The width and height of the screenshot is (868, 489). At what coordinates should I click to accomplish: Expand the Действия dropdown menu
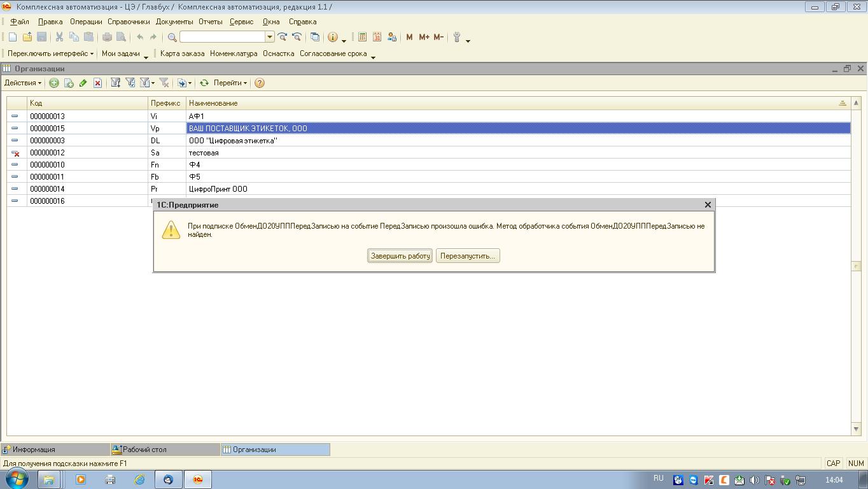pyautogui.click(x=23, y=83)
